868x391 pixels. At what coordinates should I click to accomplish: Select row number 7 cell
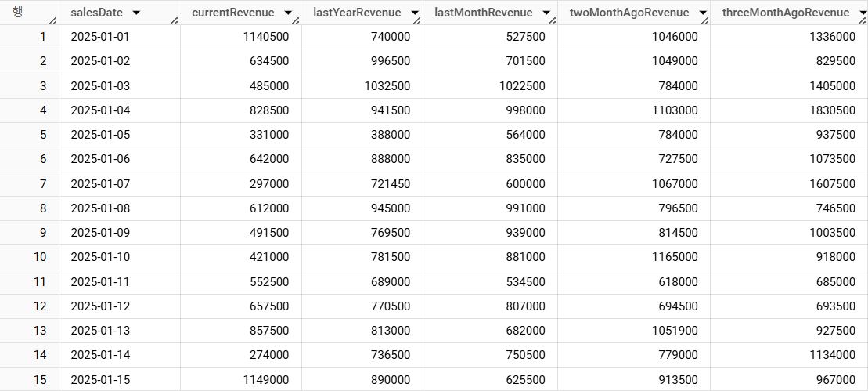(29, 184)
